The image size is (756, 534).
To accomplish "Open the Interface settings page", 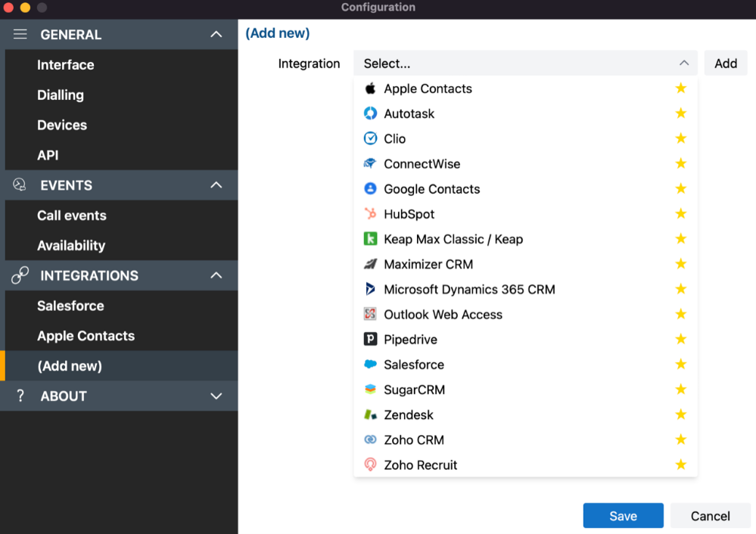I will click(x=122, y=64).
